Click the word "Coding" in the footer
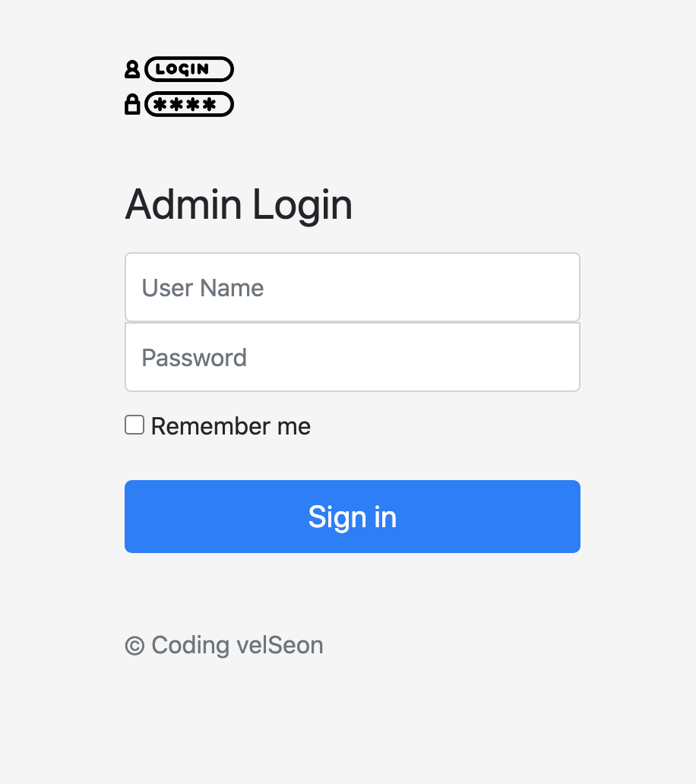The width and height of the screenshot is (696, 784). pos(191,645)
